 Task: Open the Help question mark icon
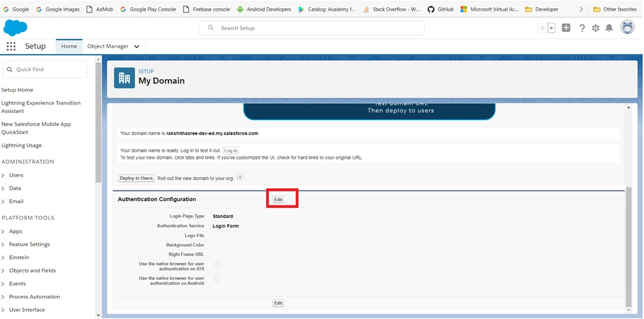tap(582, 28)
